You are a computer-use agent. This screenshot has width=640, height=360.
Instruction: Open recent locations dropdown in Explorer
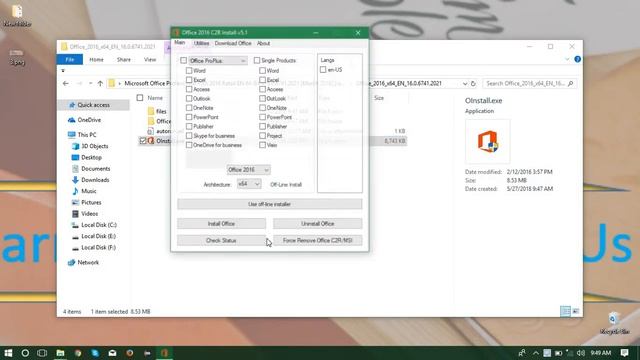tap(90, 83)
